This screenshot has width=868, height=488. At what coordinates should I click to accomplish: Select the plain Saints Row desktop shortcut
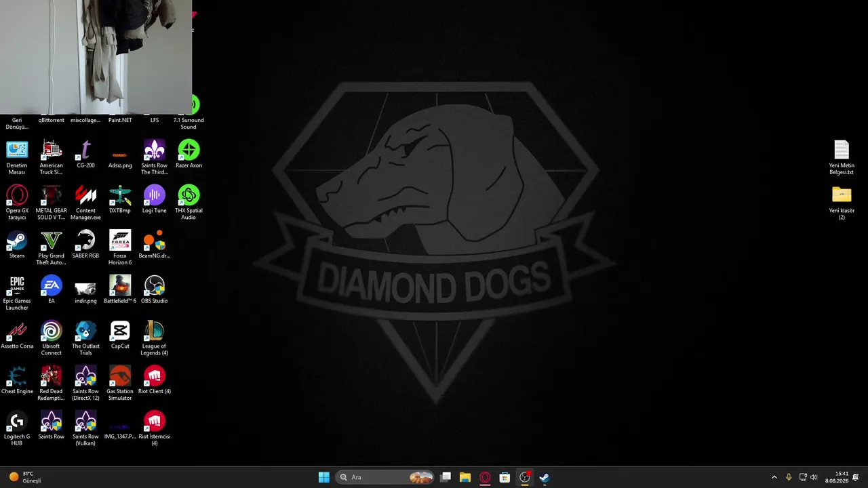52,426
